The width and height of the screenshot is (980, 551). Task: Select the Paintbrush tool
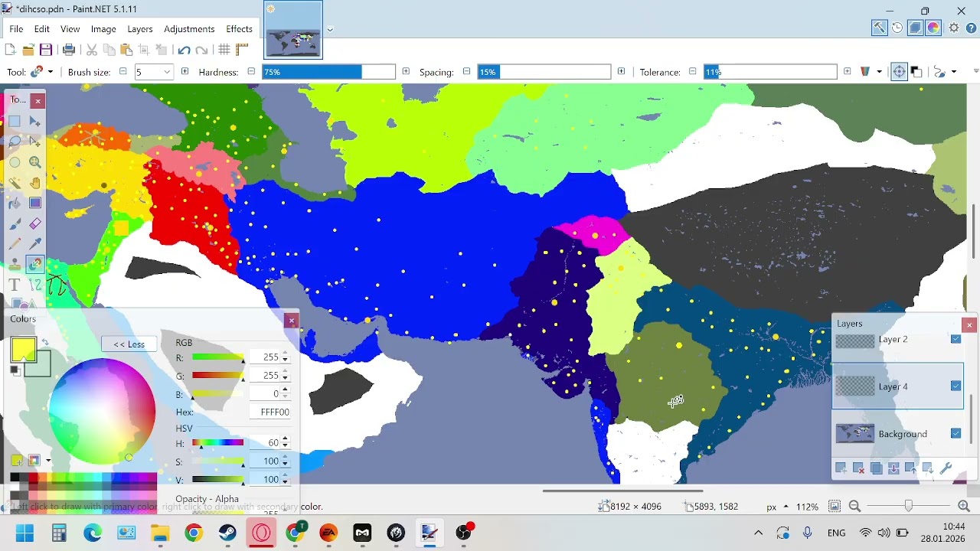15,224
